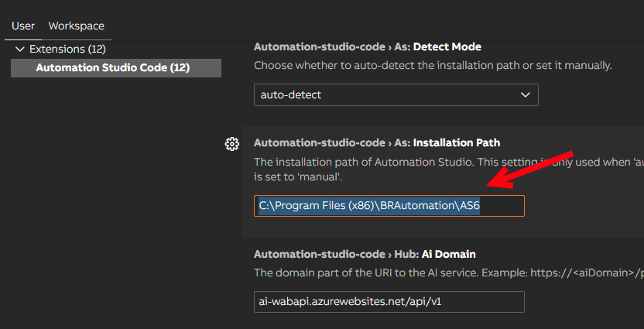Open the gear icon beside Installation Path
The width and height of the screenshot is (644, 329).
point(231,143)
